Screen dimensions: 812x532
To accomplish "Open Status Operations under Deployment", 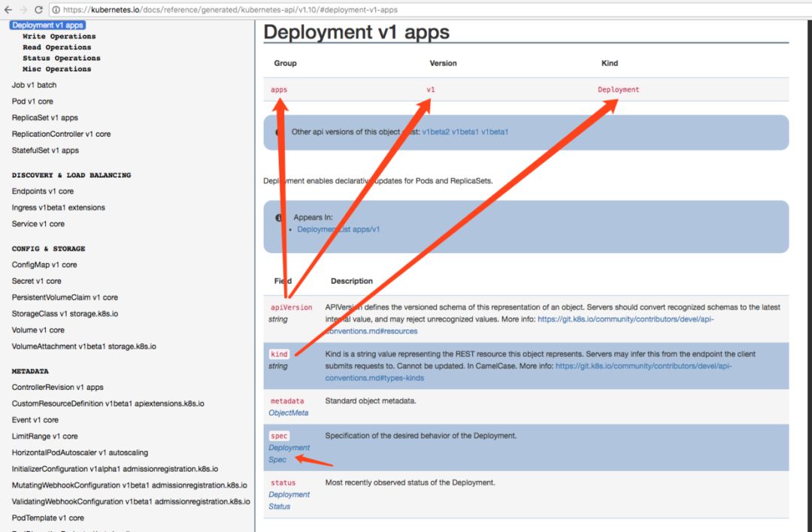I will (x=62, y=58).
